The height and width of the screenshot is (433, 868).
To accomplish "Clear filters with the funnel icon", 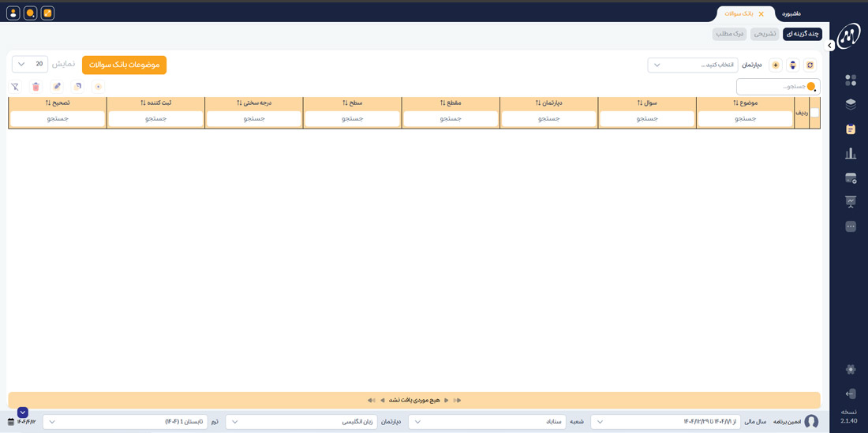I will [x=15, y=87].
